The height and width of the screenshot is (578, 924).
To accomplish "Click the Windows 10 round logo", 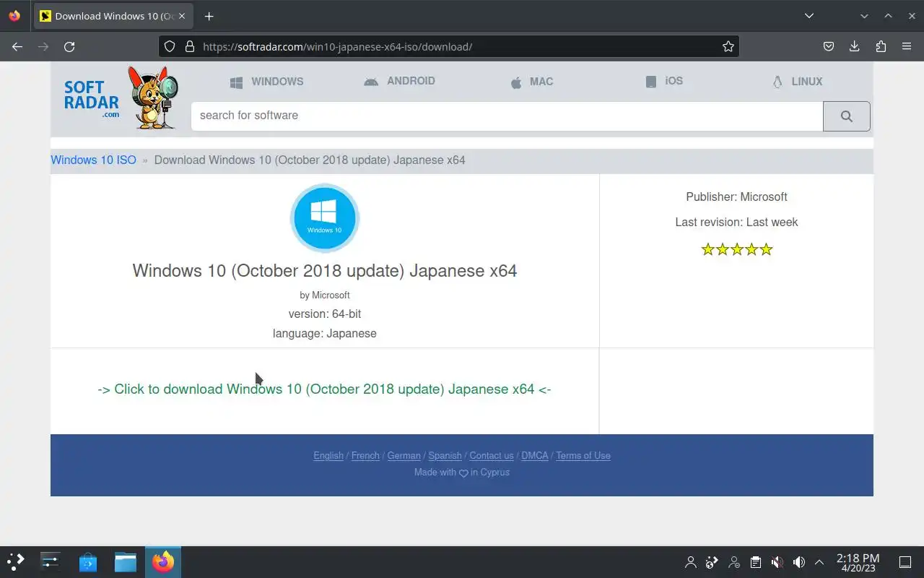I will pyautogui.click(x=325, y=218).
